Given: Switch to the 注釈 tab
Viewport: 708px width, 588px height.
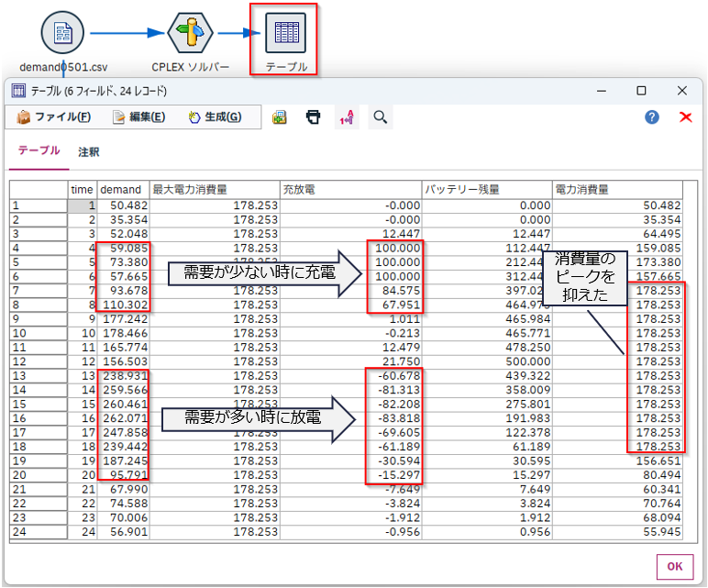Looking at the screenshot, I should [88, 152].
